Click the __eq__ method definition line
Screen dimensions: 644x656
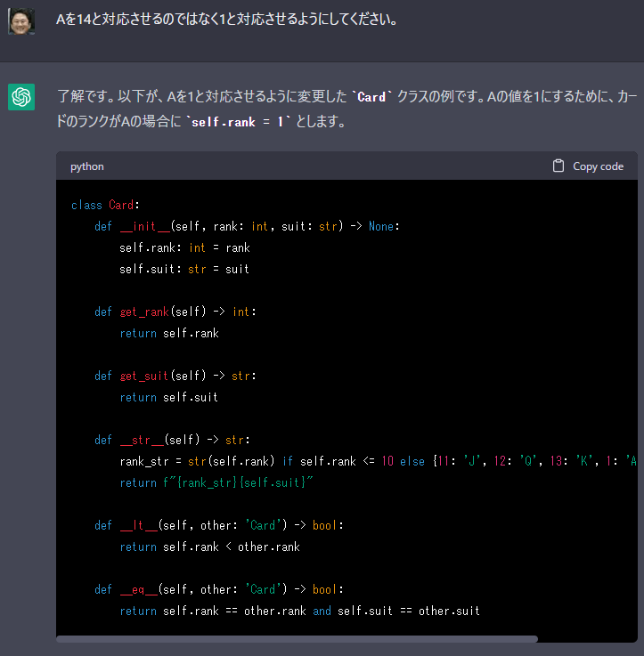219,589
